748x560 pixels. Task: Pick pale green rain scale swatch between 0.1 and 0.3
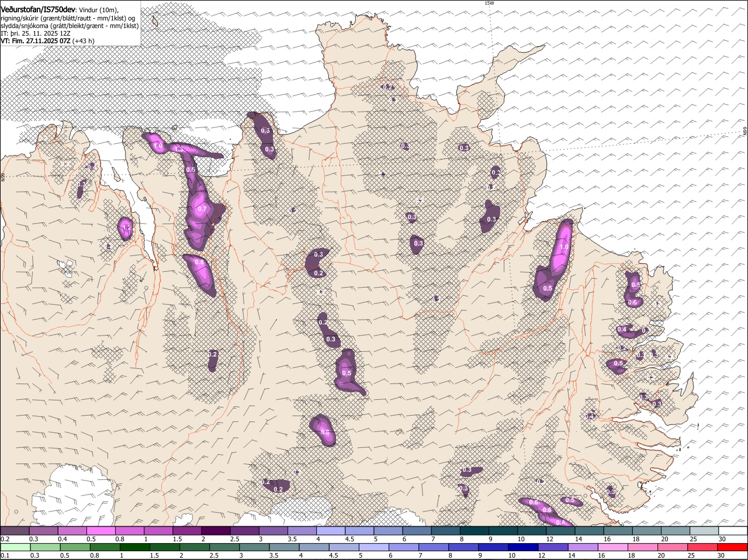[15, 547]
